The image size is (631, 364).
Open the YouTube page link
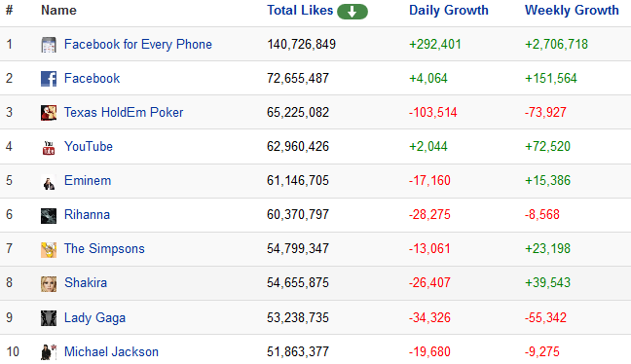89,146
